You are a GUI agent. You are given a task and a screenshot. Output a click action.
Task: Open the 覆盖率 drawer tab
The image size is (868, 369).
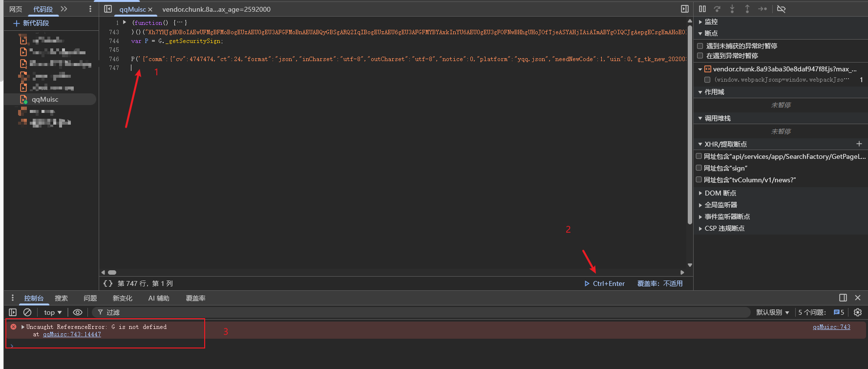(x=195, y=298)
